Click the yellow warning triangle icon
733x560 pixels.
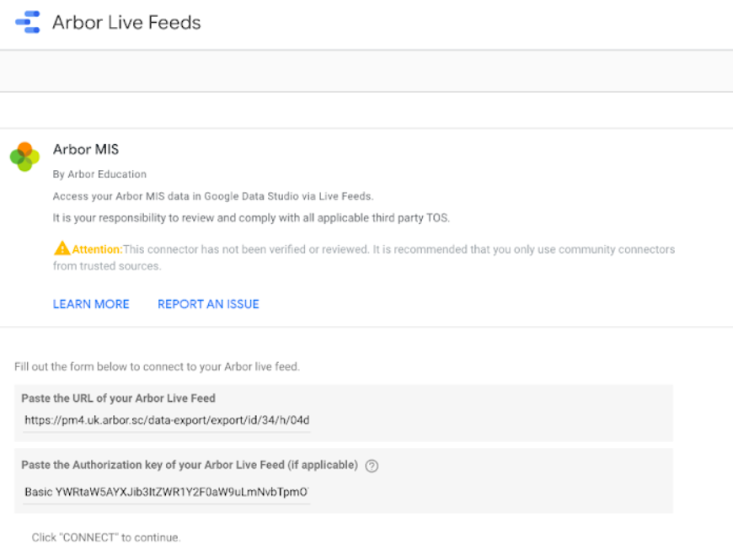[x=62, y=249]
